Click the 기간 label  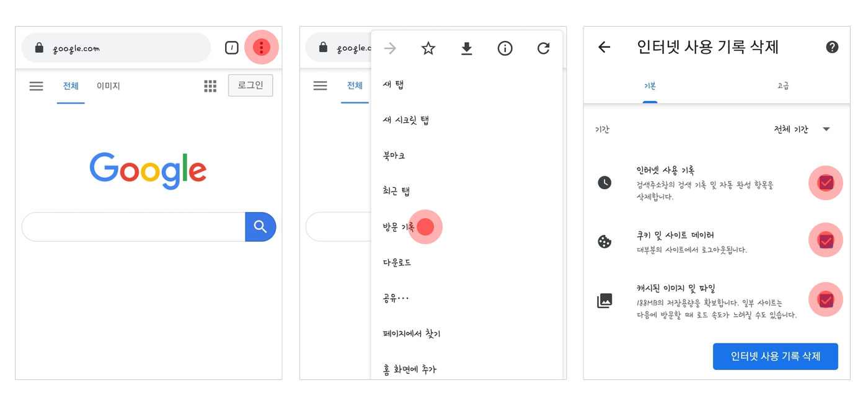(602, 130)
